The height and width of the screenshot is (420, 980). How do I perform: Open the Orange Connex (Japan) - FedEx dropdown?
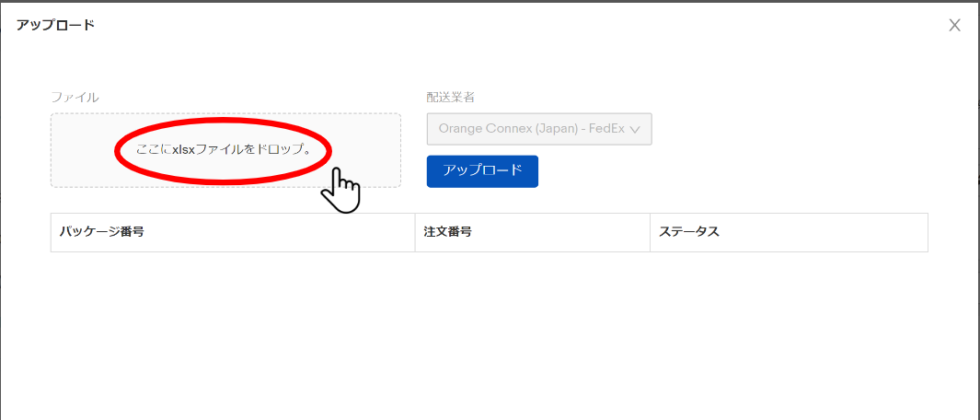tap(539, 129)
